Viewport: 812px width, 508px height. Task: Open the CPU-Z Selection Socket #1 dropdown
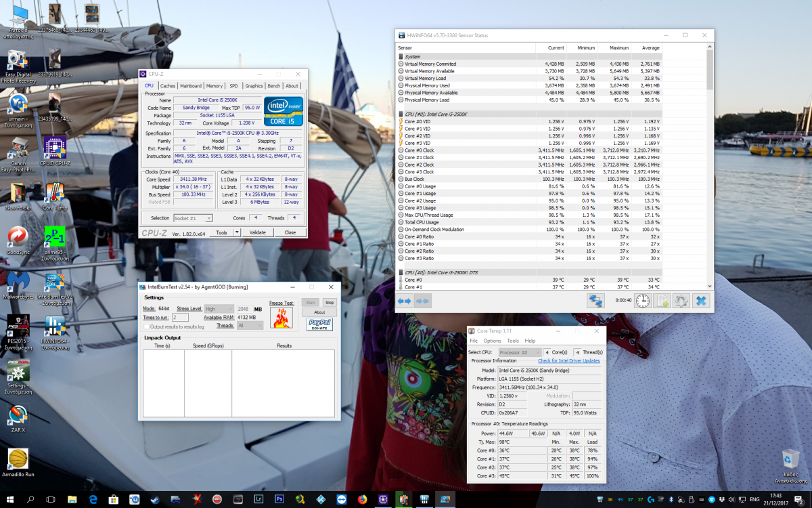[x=193, y=218]
